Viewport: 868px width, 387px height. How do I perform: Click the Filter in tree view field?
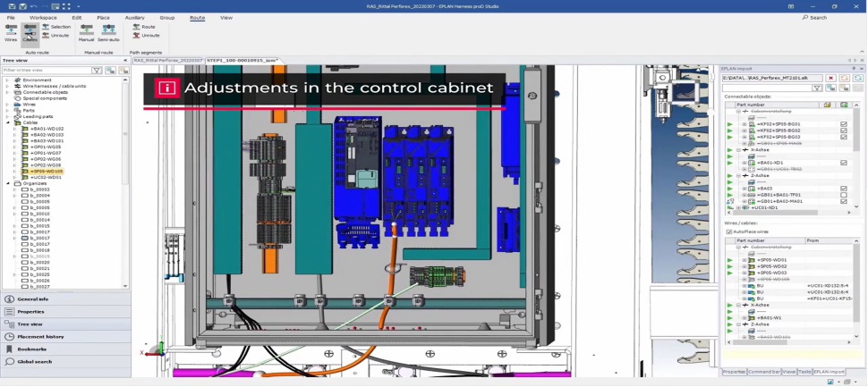tap(47, 71)
